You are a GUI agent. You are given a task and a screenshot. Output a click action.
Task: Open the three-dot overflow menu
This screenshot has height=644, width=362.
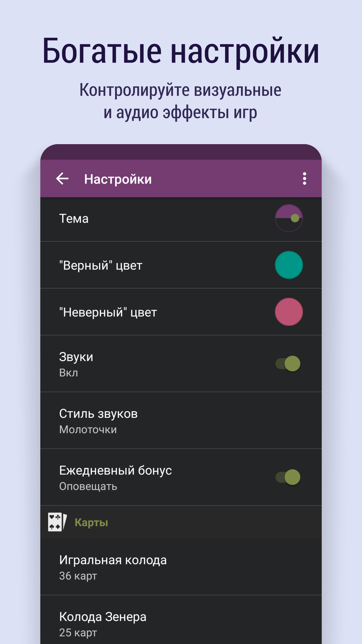click(x=304, y=179)
